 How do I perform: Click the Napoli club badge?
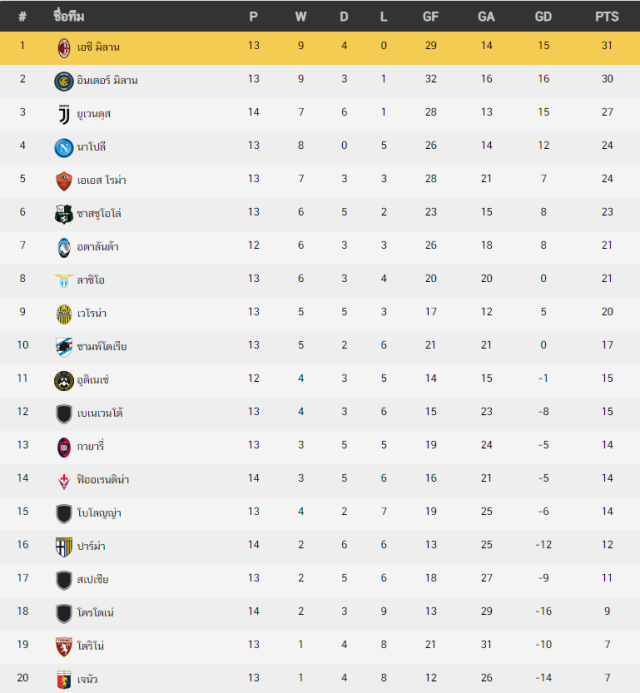click(64, 148)
